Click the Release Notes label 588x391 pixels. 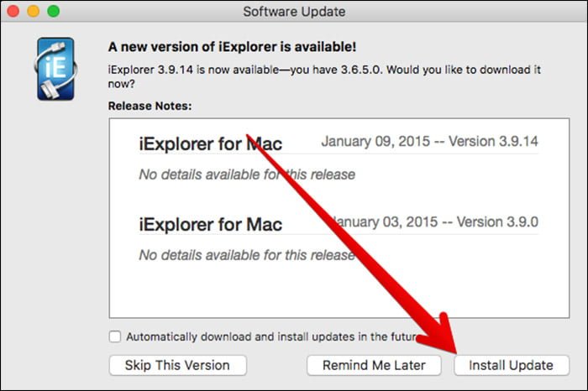(150, 107)
